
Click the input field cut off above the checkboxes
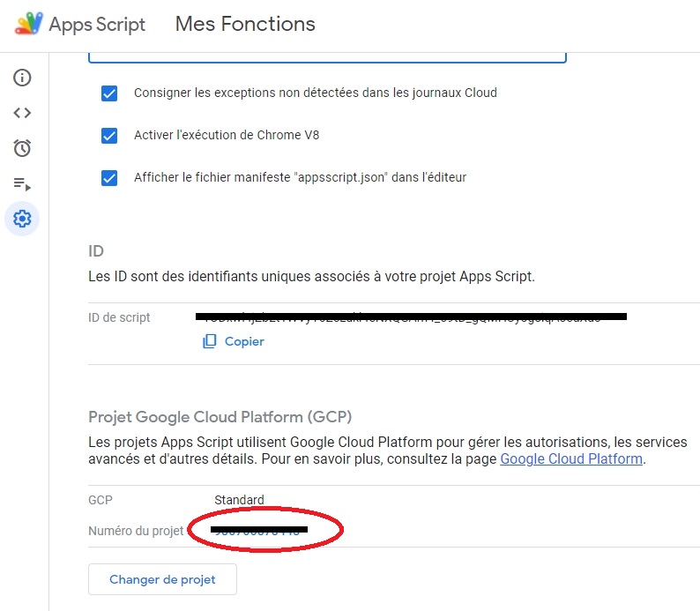[327, 58]
